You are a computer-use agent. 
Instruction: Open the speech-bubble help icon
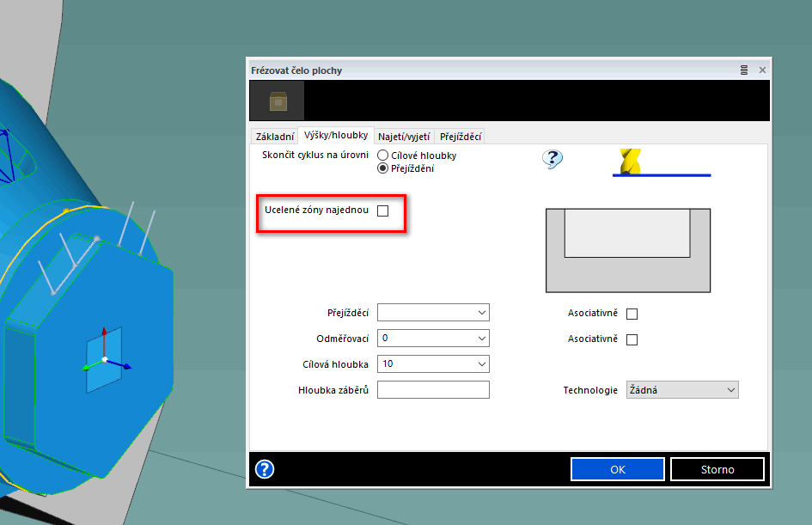tap(553, 159)
